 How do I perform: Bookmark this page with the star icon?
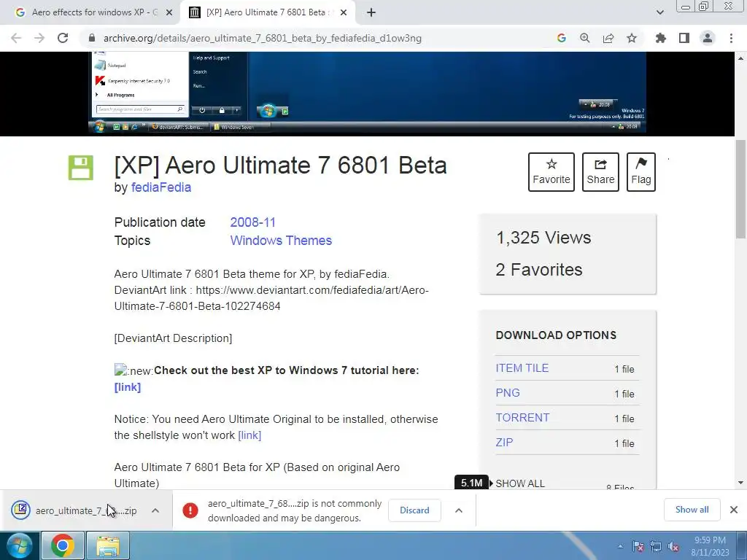tap(632, 38)
